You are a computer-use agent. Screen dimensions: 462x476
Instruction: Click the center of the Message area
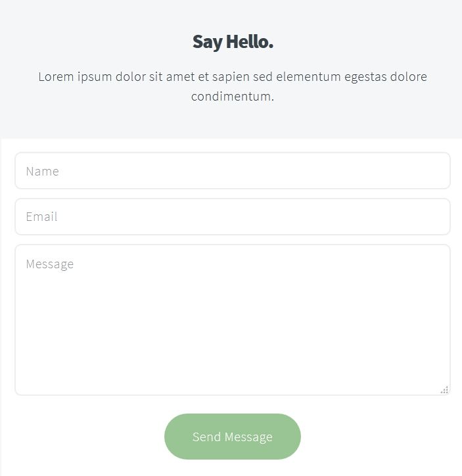coord(233,320)
